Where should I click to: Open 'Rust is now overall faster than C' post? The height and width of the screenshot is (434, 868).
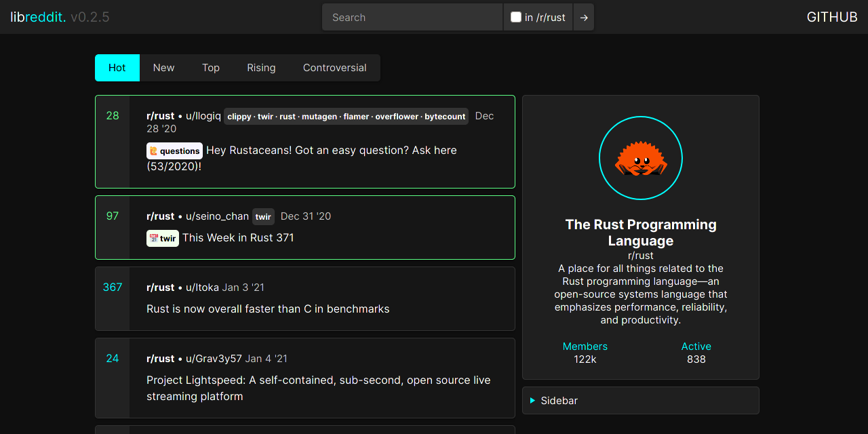pyautogui.click(x=268, y=309)
